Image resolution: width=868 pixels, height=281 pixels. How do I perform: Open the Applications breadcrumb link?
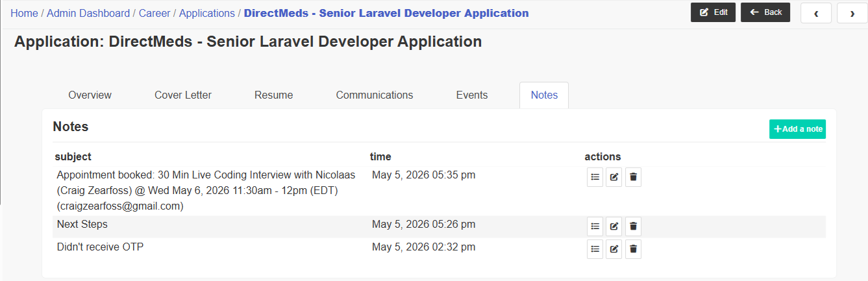[207, 13]
